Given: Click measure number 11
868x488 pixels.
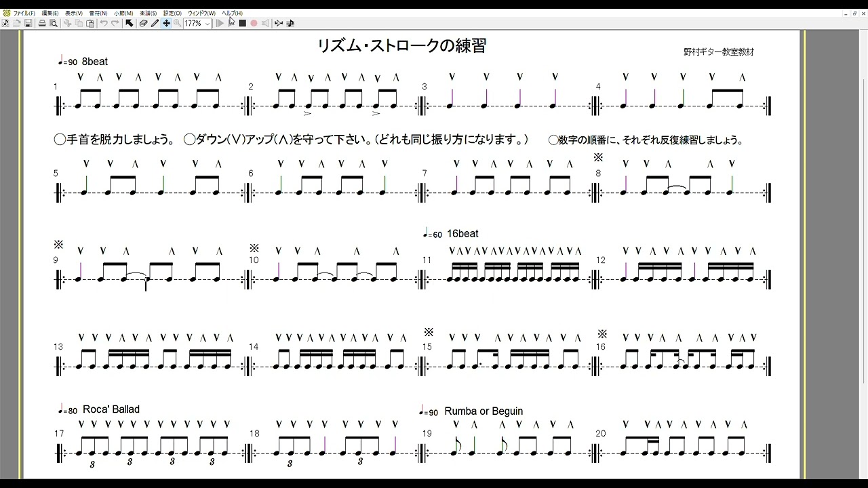Looking at the screenshot, I should tap(427, 260).
